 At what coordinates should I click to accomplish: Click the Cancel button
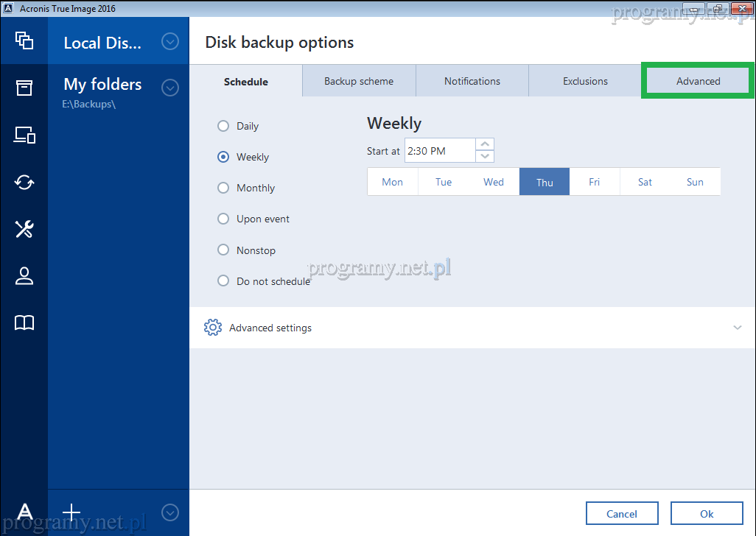[x=622, y=514]
